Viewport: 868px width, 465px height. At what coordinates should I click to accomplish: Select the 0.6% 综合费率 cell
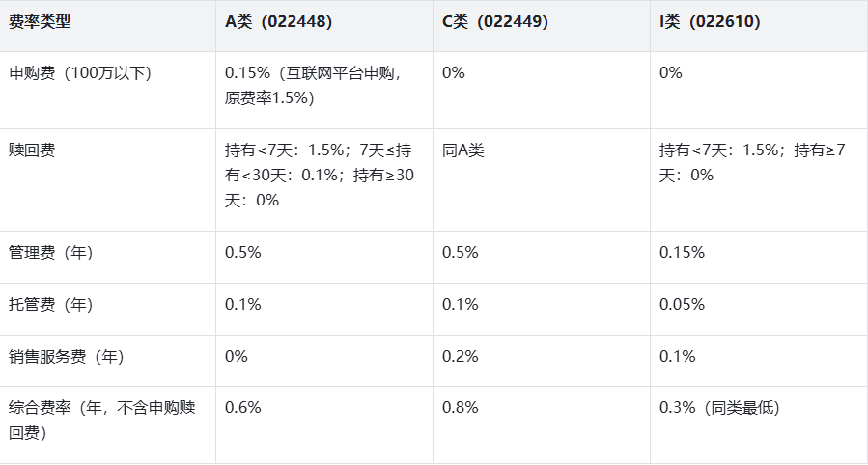[243, 408]
